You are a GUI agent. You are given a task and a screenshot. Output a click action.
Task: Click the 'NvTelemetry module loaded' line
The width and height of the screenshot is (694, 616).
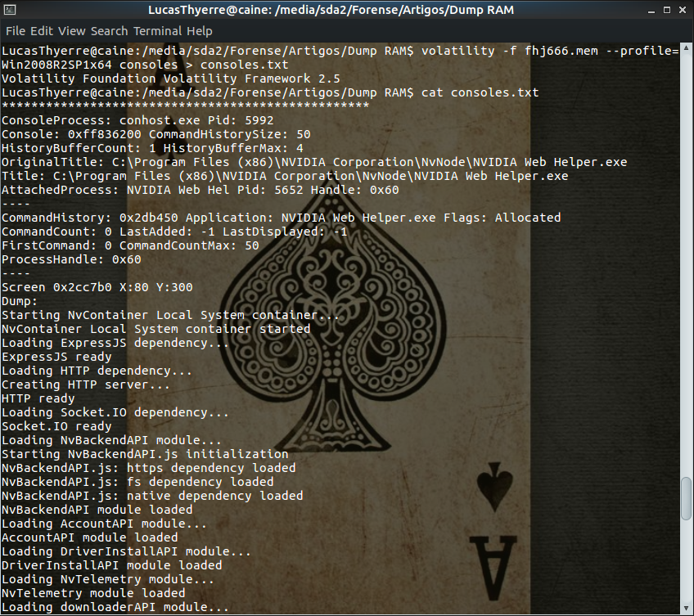[x=93, y=593]
